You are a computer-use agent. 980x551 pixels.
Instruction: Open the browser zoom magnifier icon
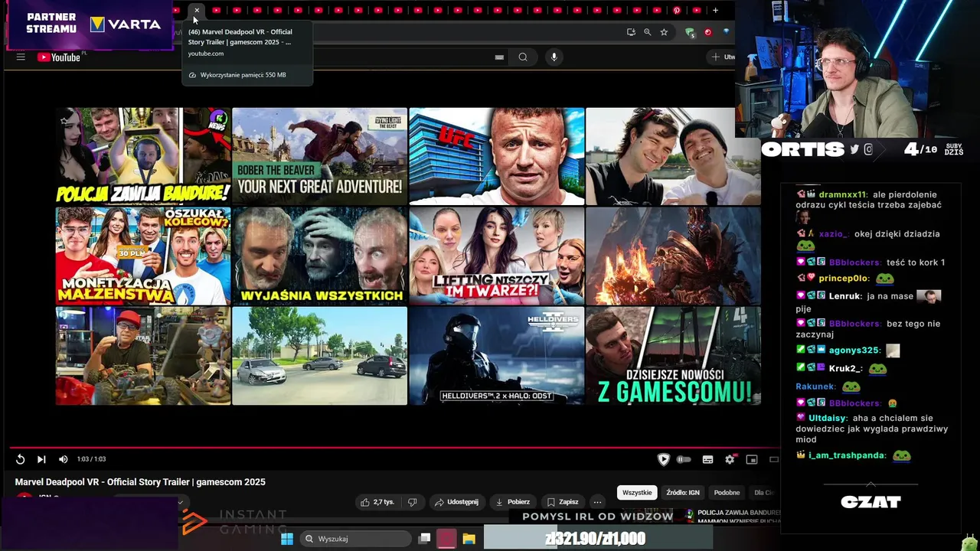click(648, 32)
